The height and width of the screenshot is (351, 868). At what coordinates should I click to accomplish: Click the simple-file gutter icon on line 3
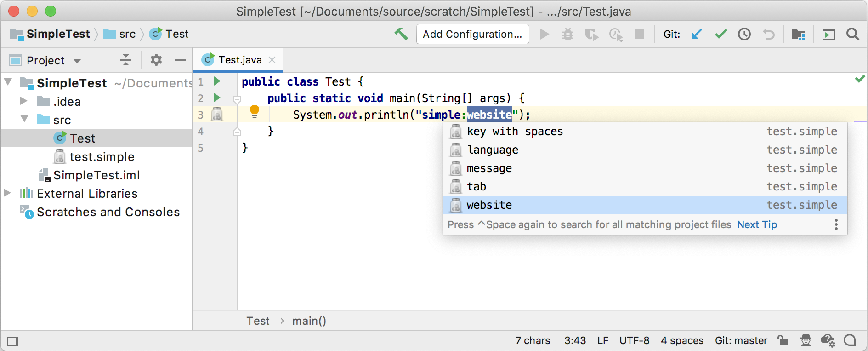click(x=217, y=114)
